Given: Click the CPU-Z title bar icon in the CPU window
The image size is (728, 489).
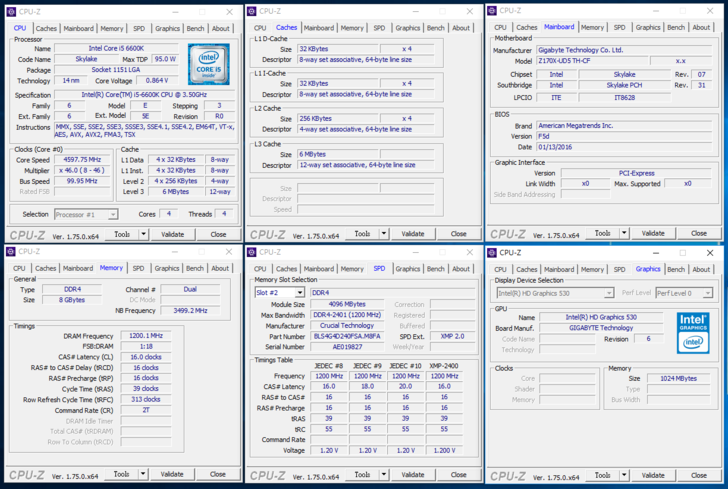Looking at the screenshot, I should [11, 12].
